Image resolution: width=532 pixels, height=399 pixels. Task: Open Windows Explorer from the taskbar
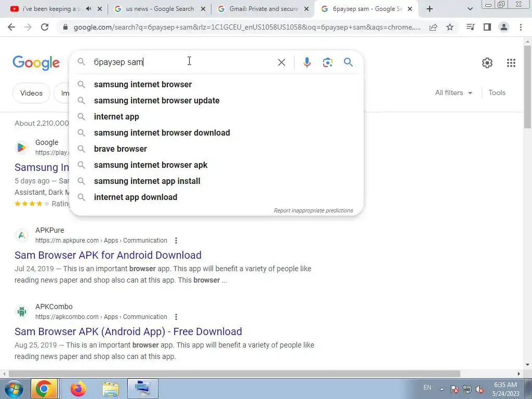[x=111, y=389]
